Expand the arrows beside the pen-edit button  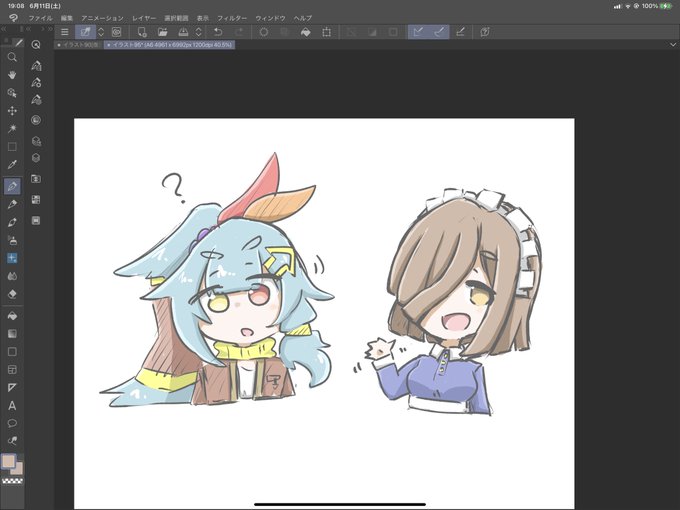pyautogui.click(x=101, y=32)
